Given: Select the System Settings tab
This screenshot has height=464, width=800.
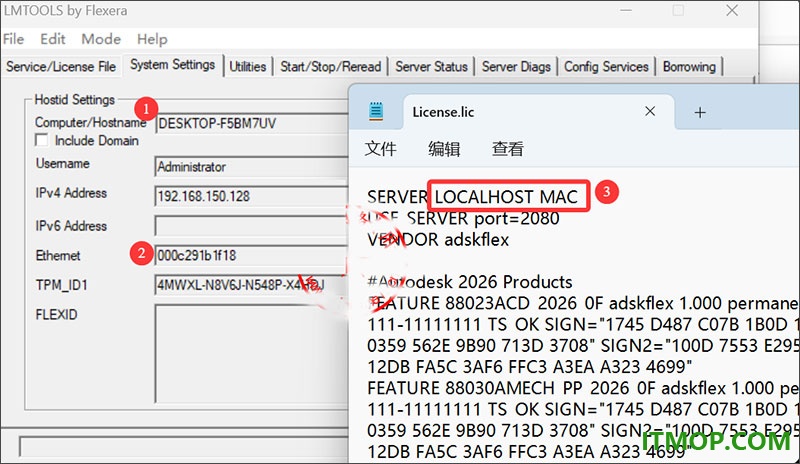Looking at the screenshot, I should click(x=172, y=65).
